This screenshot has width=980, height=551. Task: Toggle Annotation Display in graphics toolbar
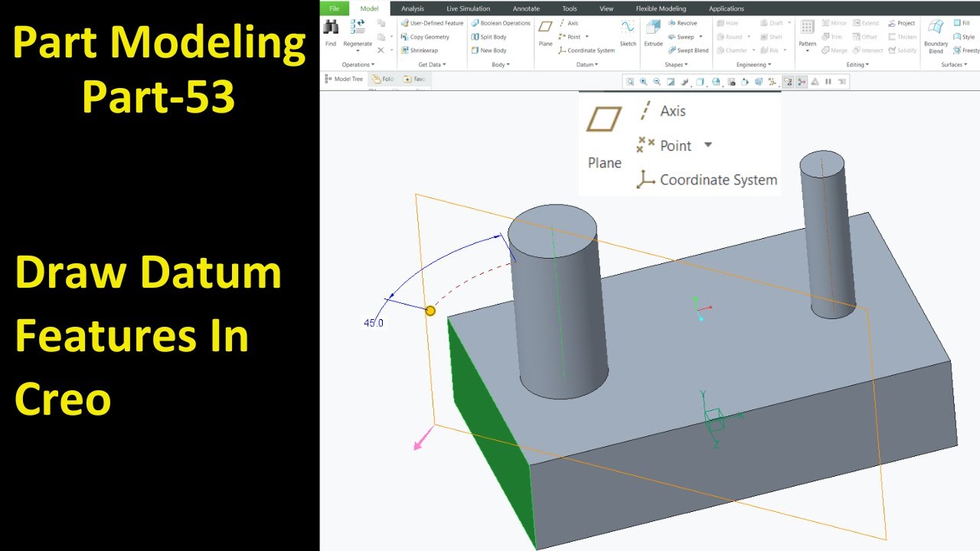[x=788, y=82]
